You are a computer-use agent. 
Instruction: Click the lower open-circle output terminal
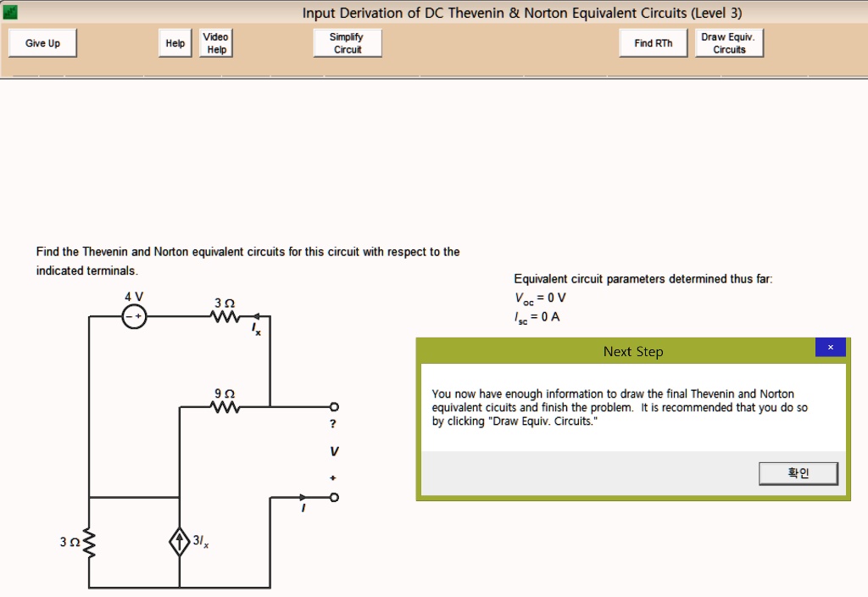[333, 498]
